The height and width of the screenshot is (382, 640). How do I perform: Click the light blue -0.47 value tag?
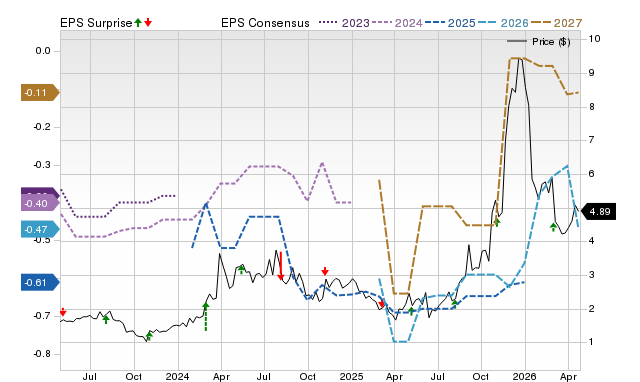click(40, 229)
